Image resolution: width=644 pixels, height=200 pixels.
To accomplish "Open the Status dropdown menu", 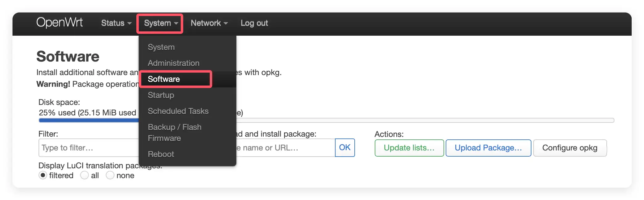I will tap(116, 23).
